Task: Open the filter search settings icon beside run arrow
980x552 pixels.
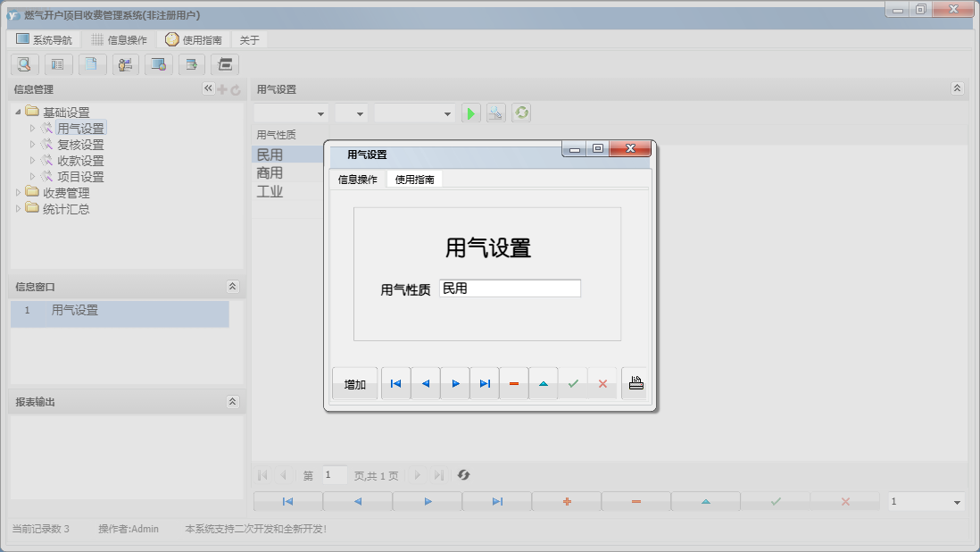Action: click(x=495, y=113)
